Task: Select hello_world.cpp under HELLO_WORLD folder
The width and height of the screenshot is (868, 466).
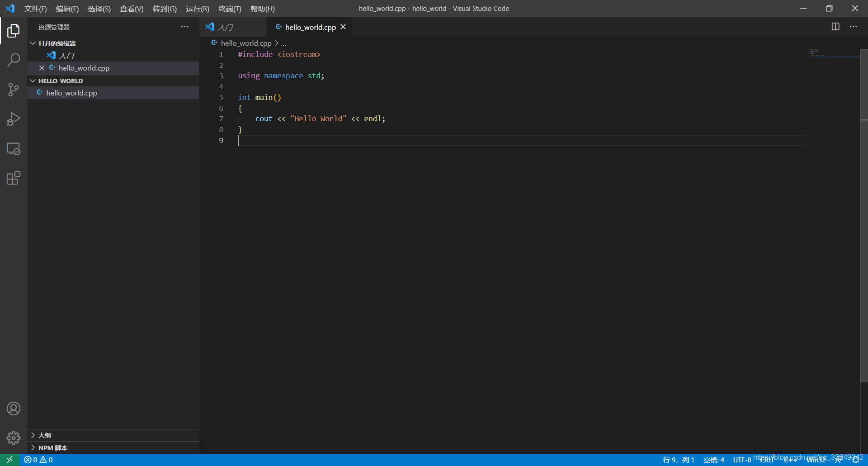Action: tap(113, 93)
